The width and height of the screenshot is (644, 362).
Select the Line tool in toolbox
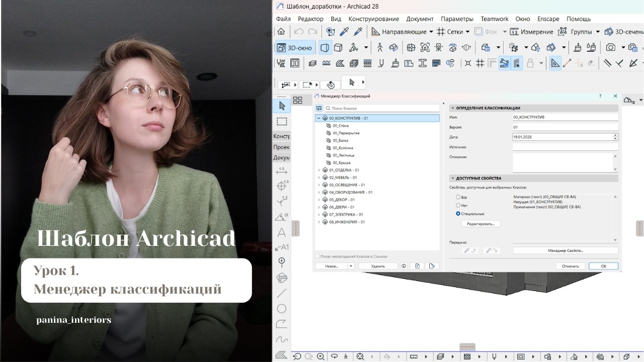coord(282,293)
